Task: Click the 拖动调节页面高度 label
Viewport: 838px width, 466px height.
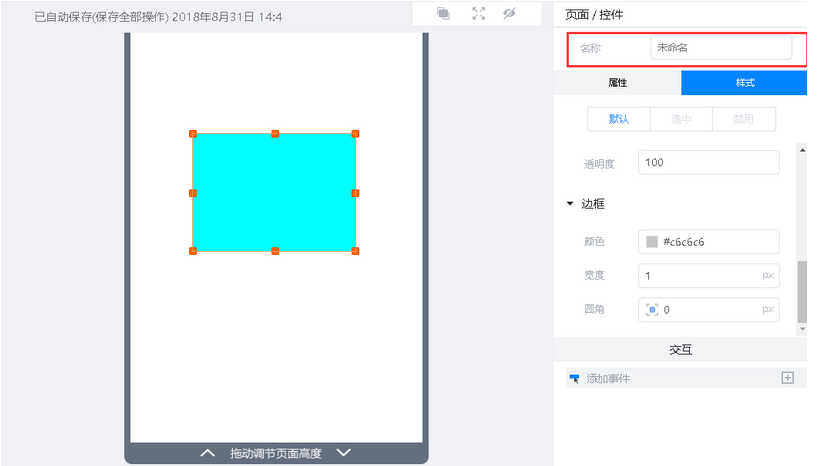Action: coord(276,454)
